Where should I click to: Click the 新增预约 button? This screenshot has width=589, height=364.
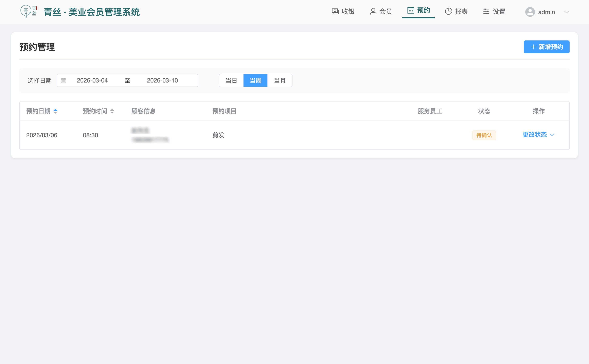click(x=546, y=47)
